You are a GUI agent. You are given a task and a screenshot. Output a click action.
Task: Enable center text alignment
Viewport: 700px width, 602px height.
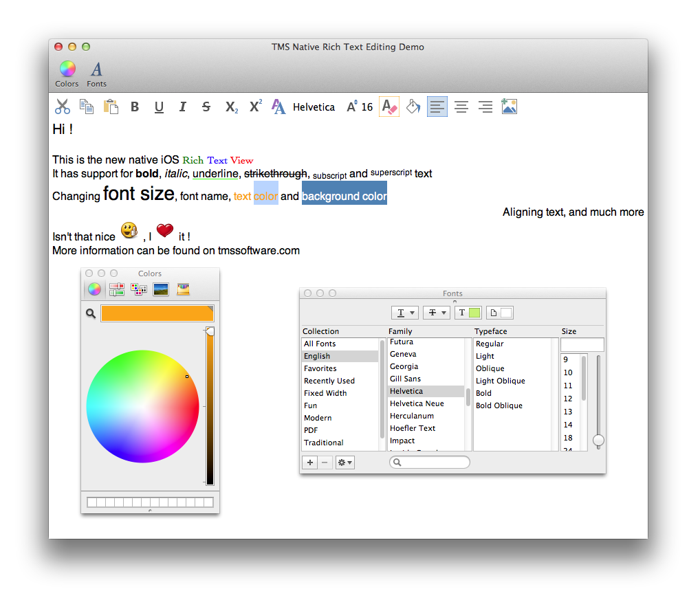[x=461, y=107]
